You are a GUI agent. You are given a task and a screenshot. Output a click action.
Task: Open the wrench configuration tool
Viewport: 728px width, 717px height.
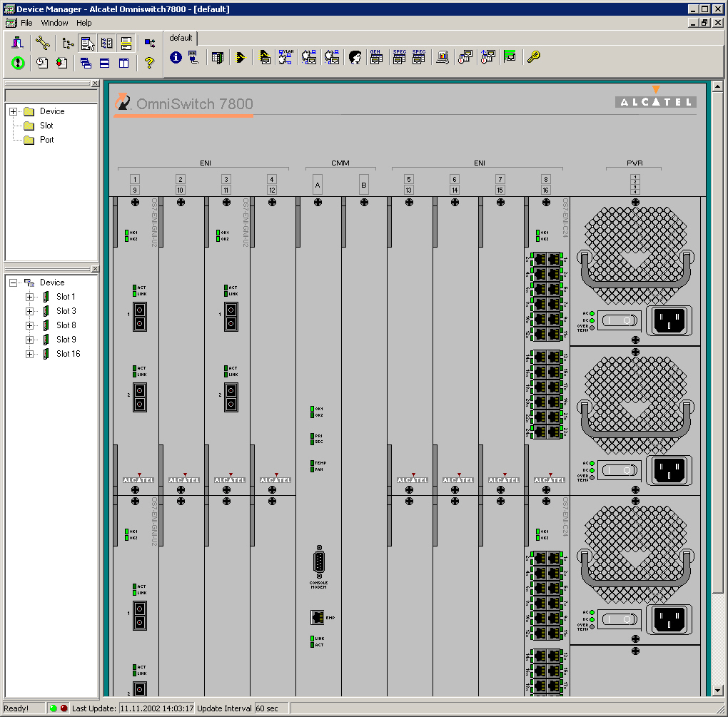[x=43, y=43]
